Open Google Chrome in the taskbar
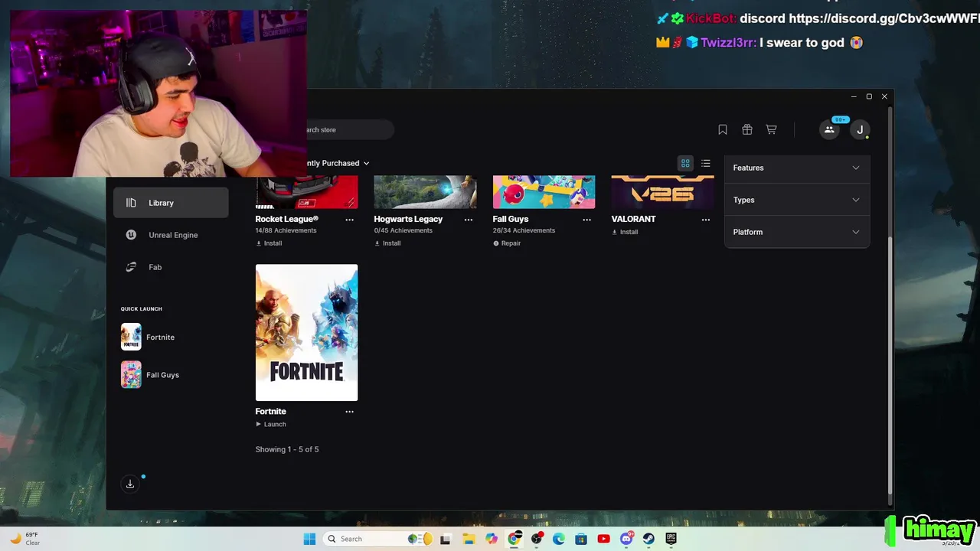This screenshot has width=980, height=551. 514,539
